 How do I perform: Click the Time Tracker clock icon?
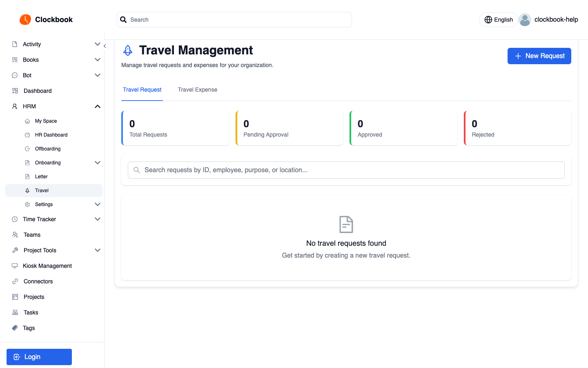click(15, 219)
